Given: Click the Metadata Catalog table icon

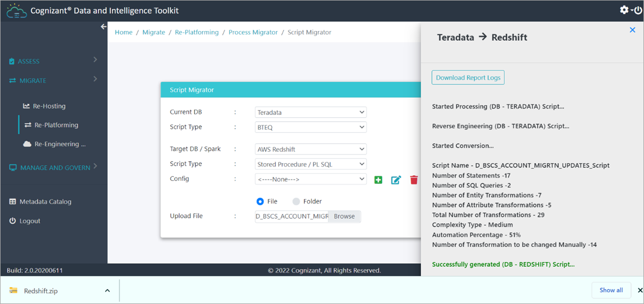Looking at the screenshot, I should [x=13, y=202].
